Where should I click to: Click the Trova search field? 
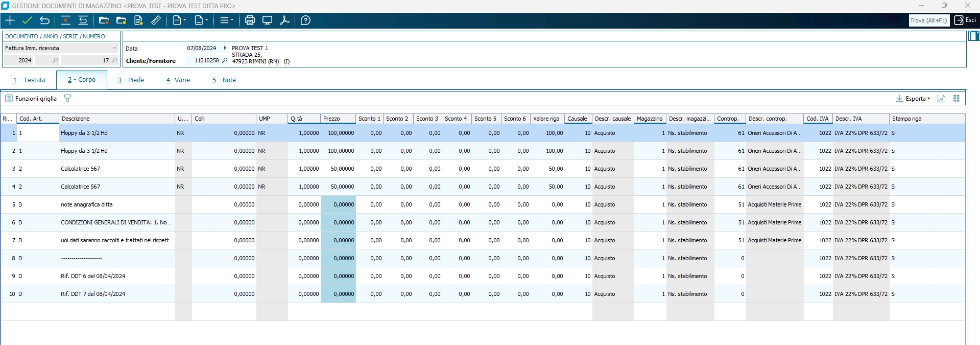[x=928, y=20]
